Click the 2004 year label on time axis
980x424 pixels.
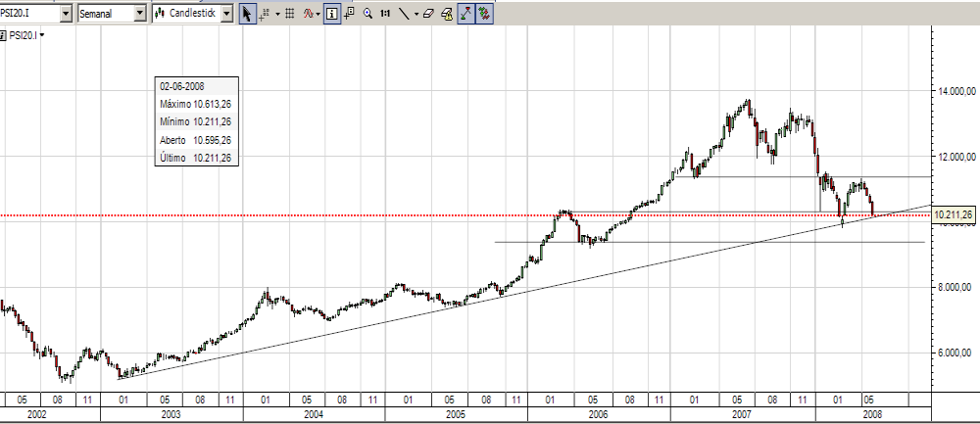pos(314,414)
